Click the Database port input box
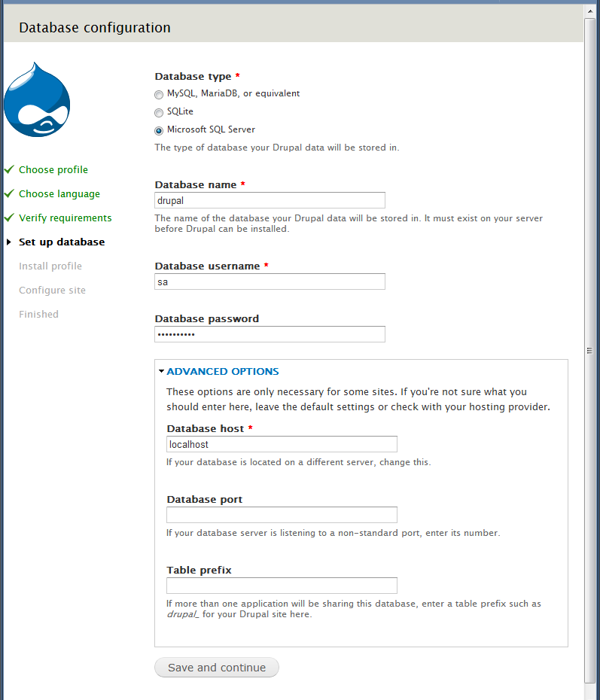Screen dimensions: 600x700 [x=282, y=515]
